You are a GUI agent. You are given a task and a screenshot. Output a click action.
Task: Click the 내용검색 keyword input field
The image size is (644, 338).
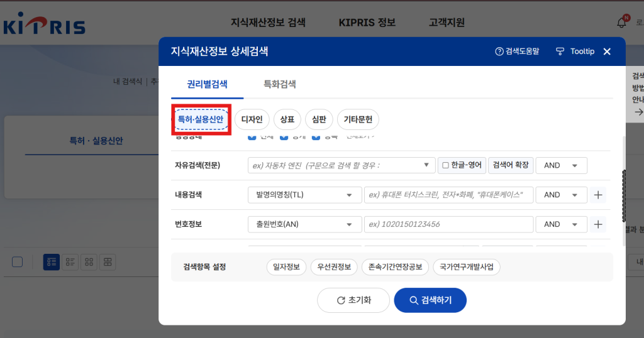pos(448,195)
